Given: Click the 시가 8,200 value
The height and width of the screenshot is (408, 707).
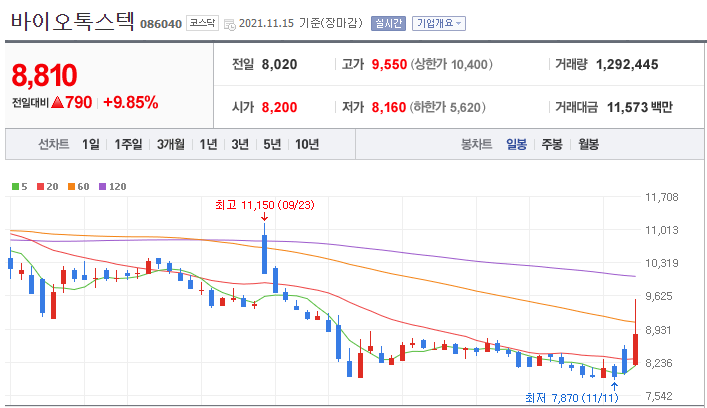Looking at the screenshot, I should coord(280,107).
